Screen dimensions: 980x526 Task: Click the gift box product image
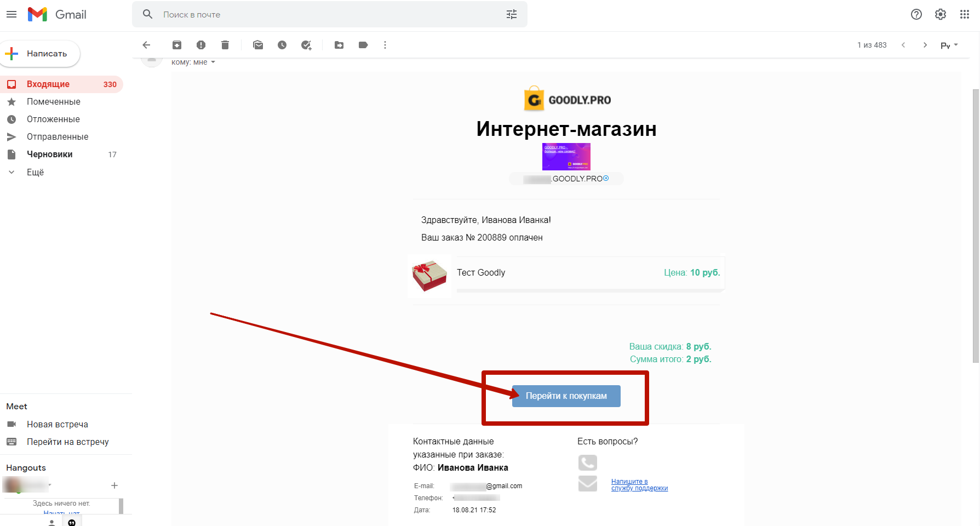(x=429, y=276)
